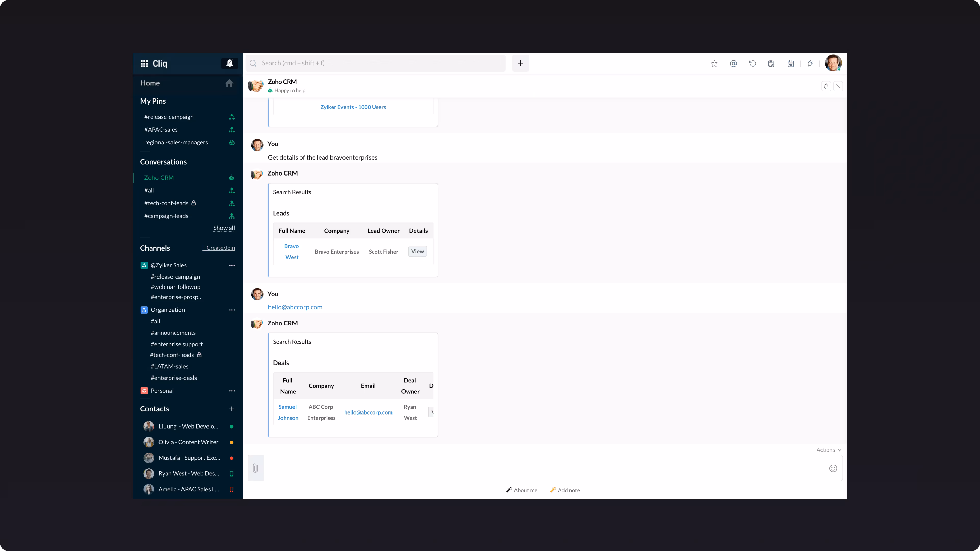Open Samuel Johnson deal link
The width and height of the screenshot is (980, 551).
tap(288, 412)
